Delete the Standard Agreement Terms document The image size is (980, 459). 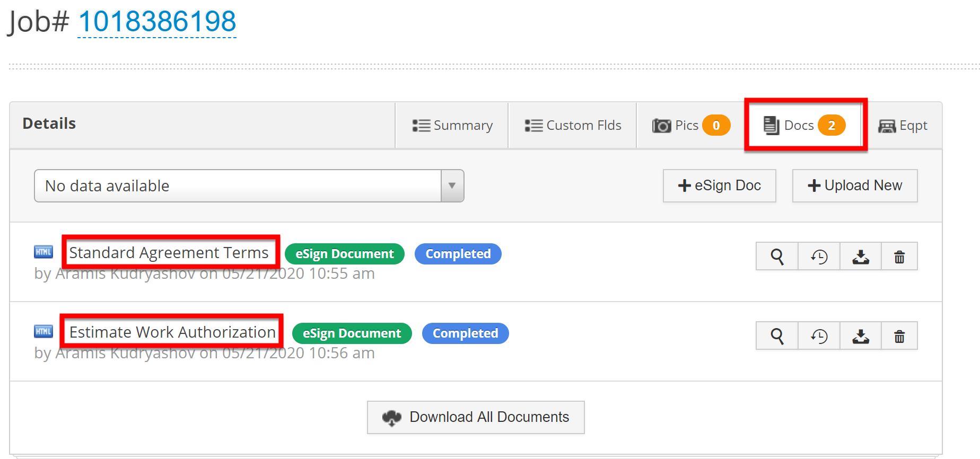point(899,257)
